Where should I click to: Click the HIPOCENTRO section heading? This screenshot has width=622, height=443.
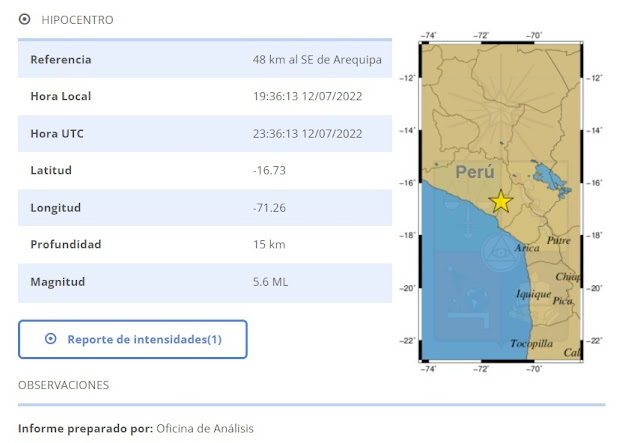click(77, 20)
